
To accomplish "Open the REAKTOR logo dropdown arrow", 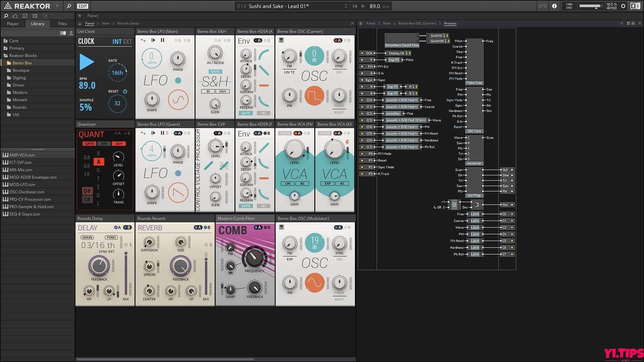I will (56, 6).
